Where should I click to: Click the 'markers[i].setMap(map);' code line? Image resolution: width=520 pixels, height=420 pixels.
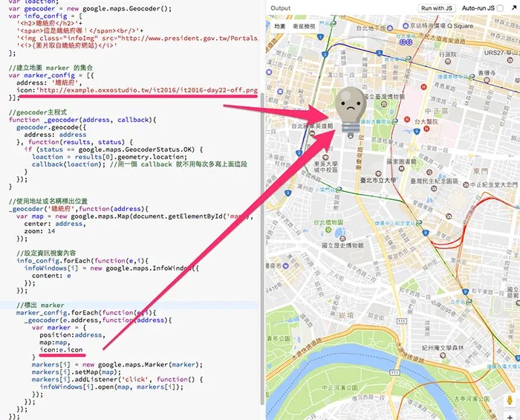click(x=77, y=372)
